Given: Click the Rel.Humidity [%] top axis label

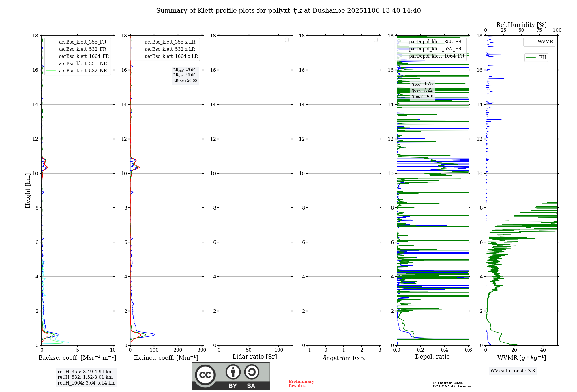Looking at the screenshot, I should [521, 25].
